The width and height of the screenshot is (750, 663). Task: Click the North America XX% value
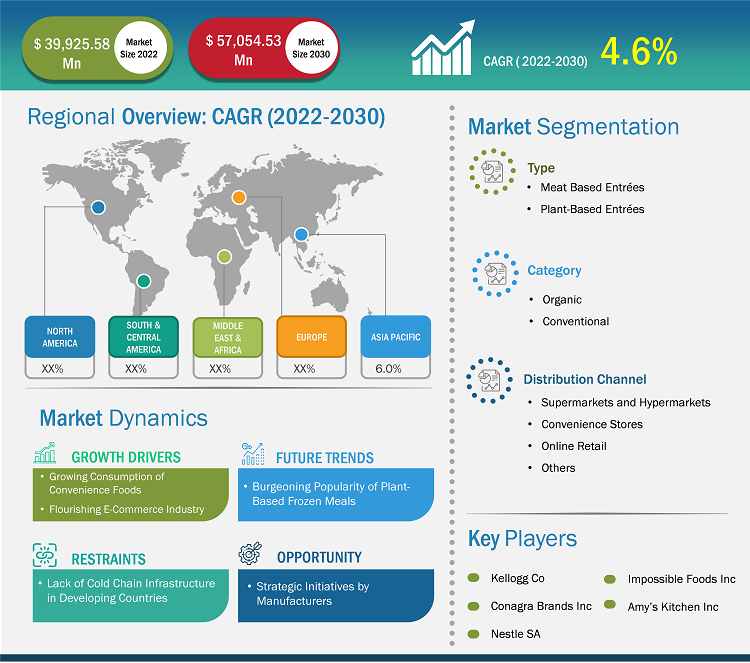(52, 369)
